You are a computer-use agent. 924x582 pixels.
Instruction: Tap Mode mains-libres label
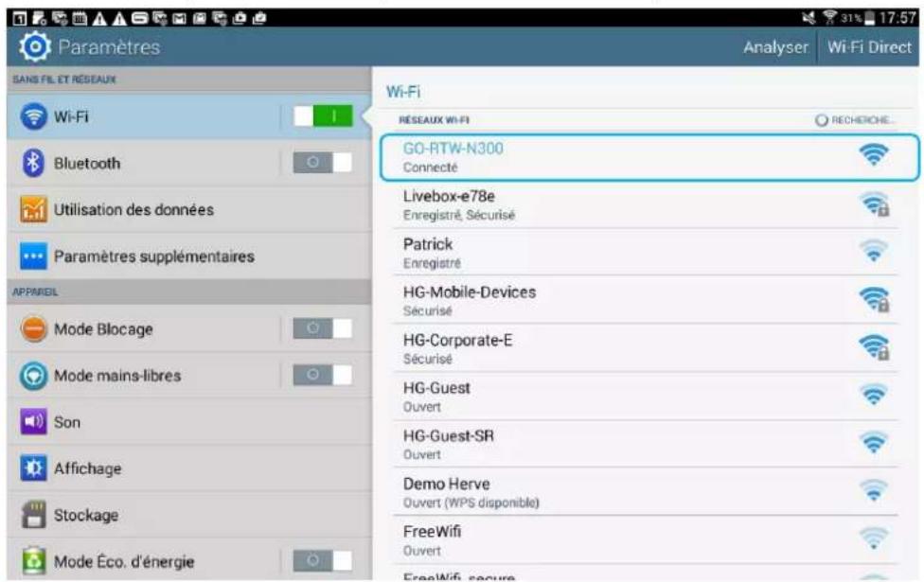click(x=117, y=376)
